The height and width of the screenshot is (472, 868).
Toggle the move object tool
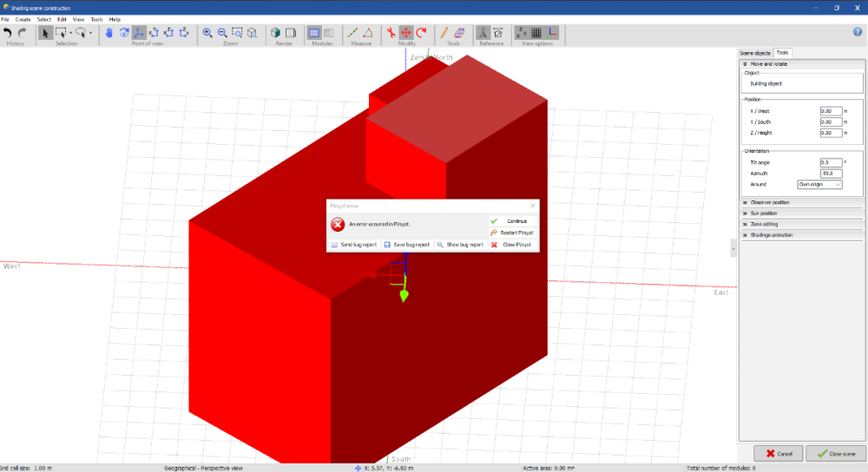(405, 32)
